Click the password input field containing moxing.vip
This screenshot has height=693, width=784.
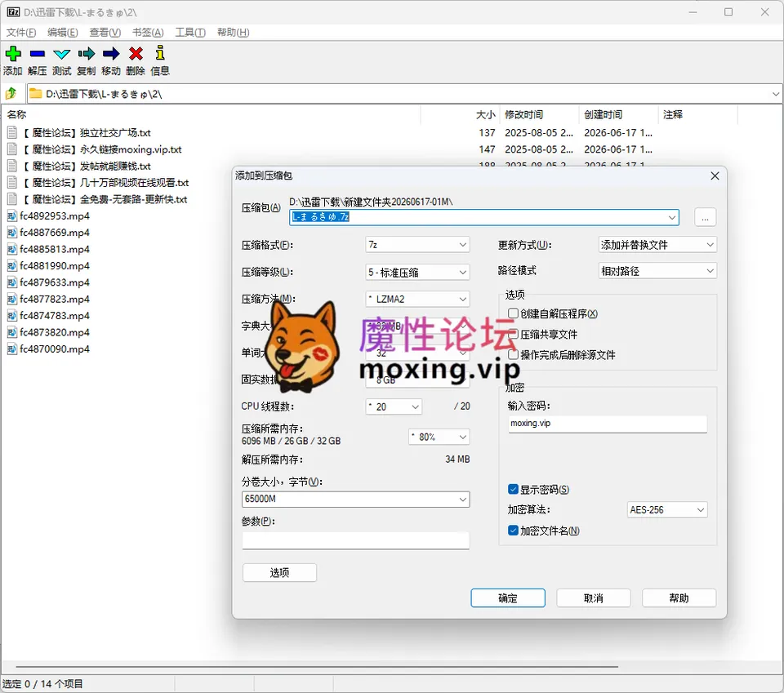(608, 424)
